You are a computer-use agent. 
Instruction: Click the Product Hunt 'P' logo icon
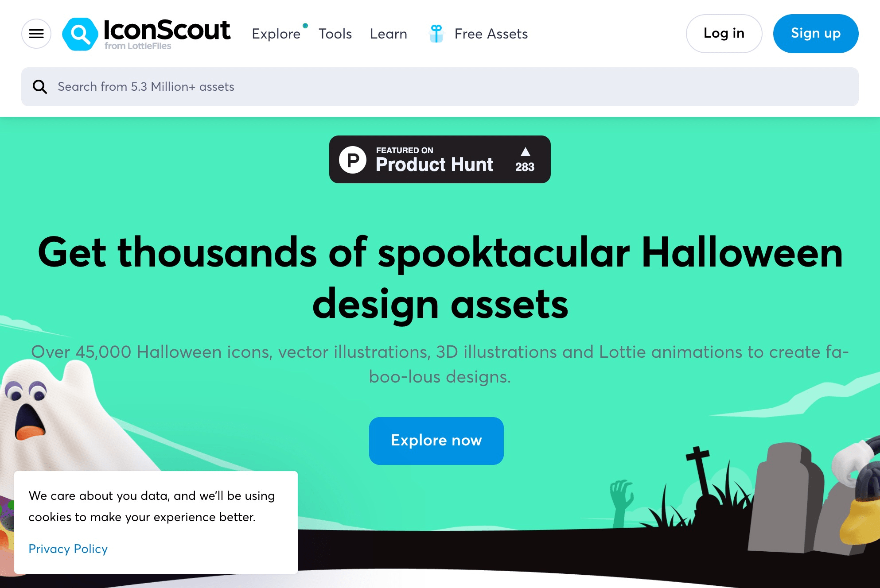coord(353,159)
